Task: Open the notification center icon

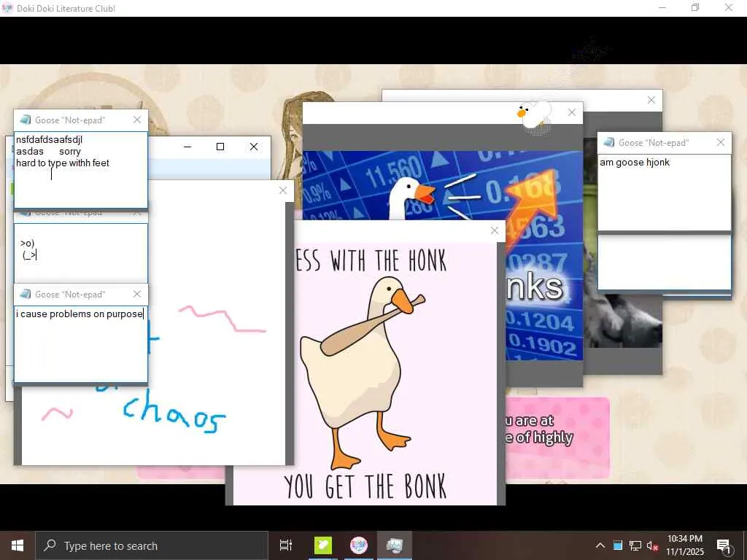Action: coord(724,546)
